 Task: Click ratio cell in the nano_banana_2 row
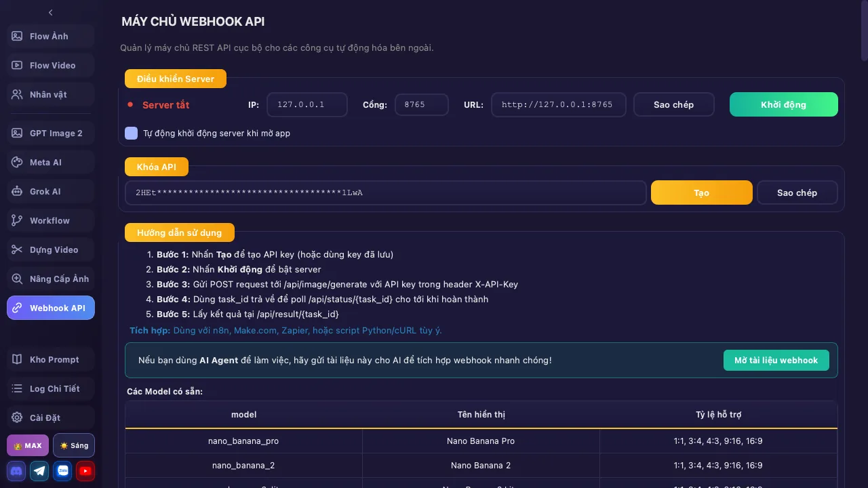[x=719, y=466]
